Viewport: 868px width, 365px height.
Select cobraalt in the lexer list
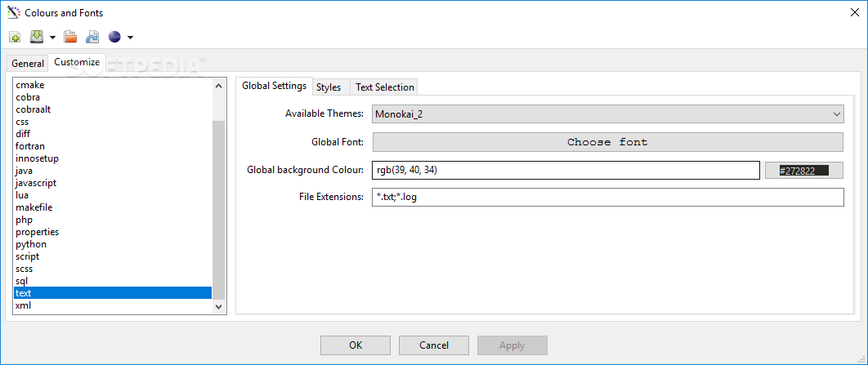tap(112, 109)
